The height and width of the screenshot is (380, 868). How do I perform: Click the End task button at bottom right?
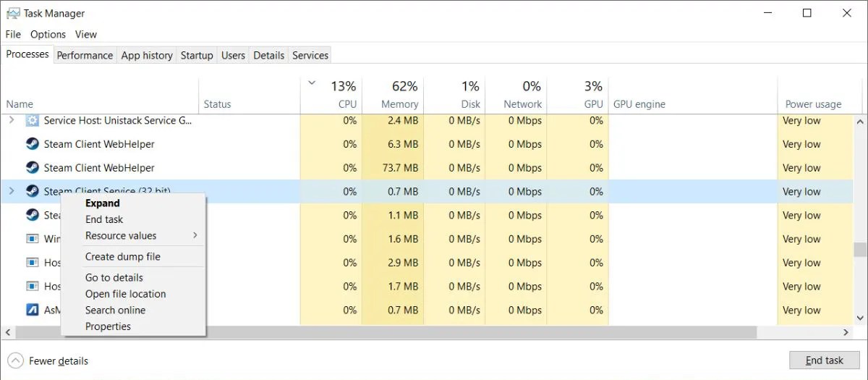click(825, 360)
